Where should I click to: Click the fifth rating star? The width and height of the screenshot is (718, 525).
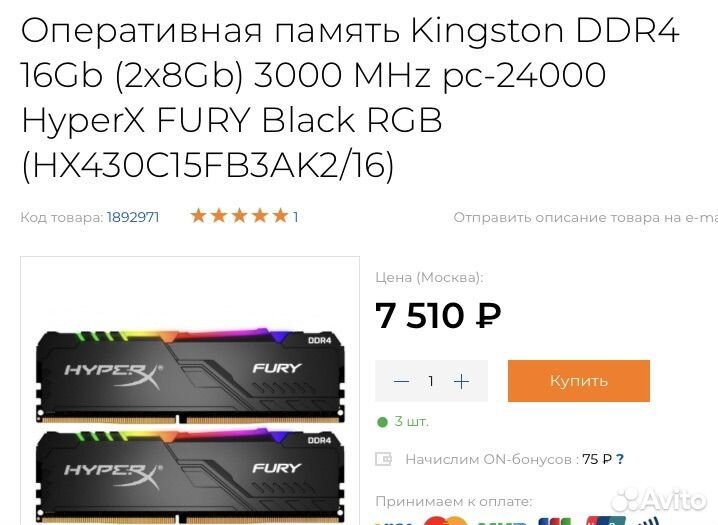click(x=280, y=215)
